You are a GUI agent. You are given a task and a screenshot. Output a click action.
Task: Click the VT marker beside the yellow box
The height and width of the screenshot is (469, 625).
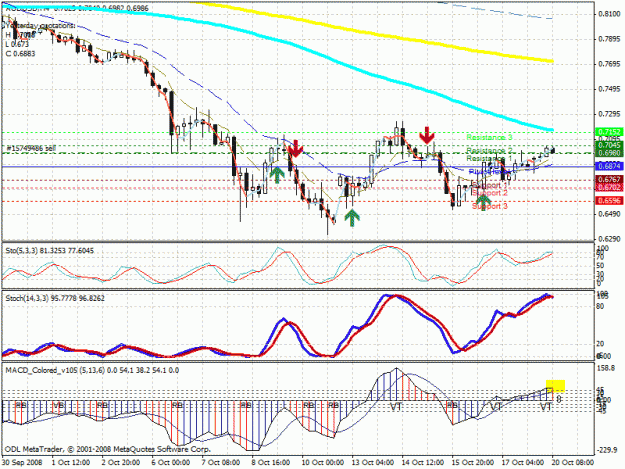click(546, 407)
